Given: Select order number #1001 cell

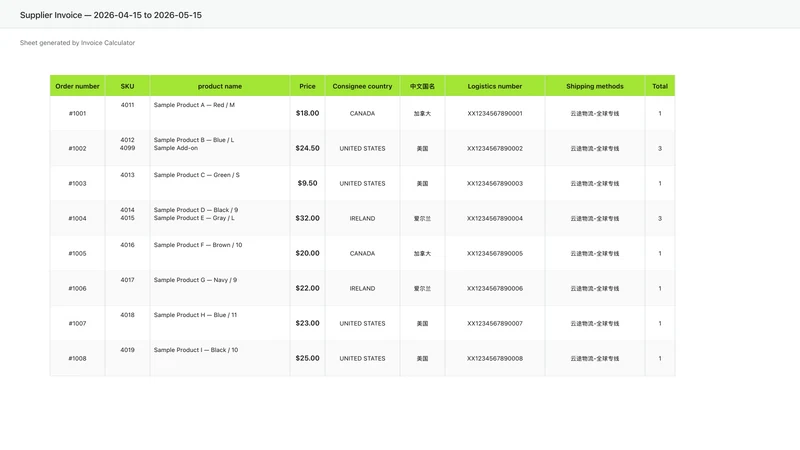Looking at the screenshot, I should [78, 113].
